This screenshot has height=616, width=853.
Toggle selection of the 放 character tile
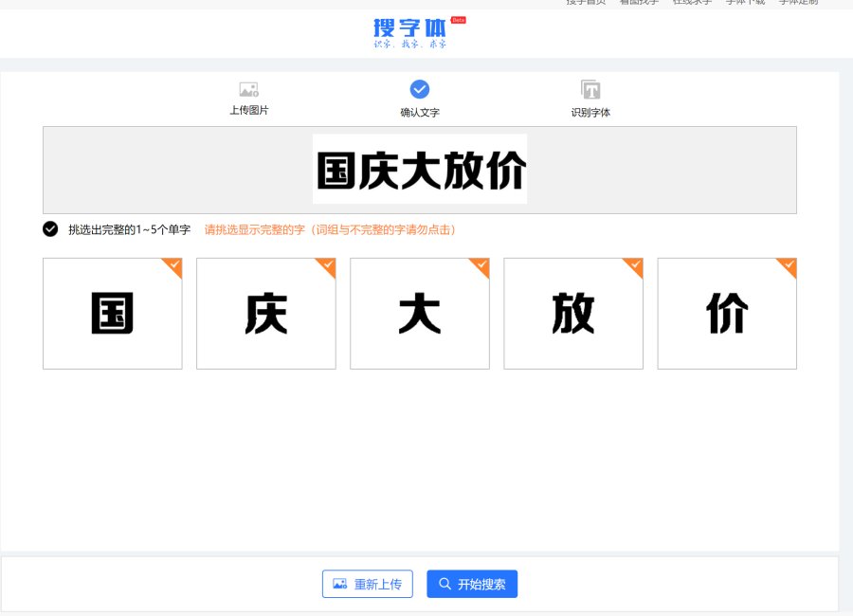click(572, 314)
